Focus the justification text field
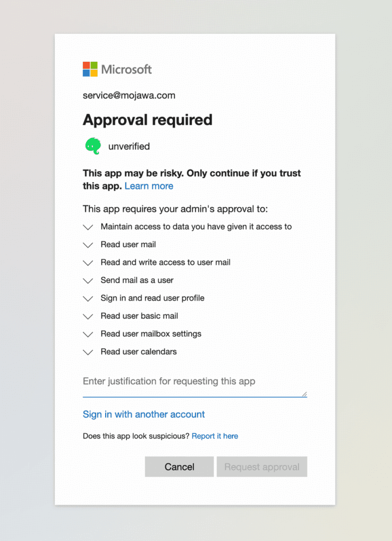The height and width of the screenshot is (541, 392). 195,385
